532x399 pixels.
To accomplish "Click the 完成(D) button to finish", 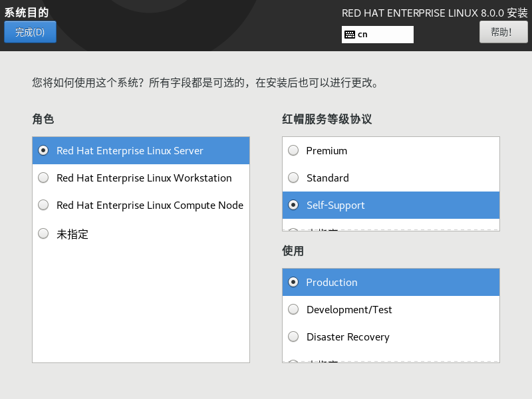I will click(x=30, y=31).
